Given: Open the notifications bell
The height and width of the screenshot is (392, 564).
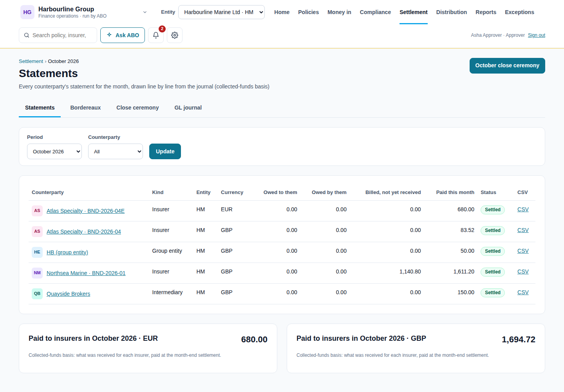Looking at the screenshot, I should pos(156,35).
